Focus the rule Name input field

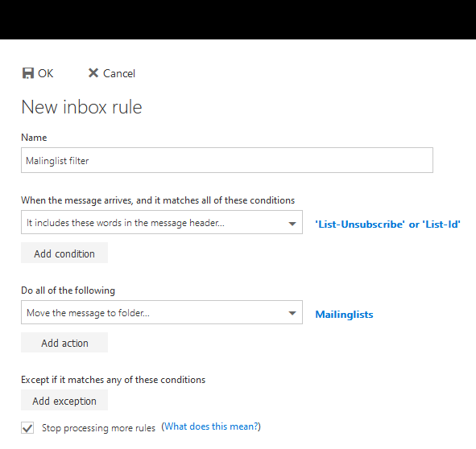227,160
